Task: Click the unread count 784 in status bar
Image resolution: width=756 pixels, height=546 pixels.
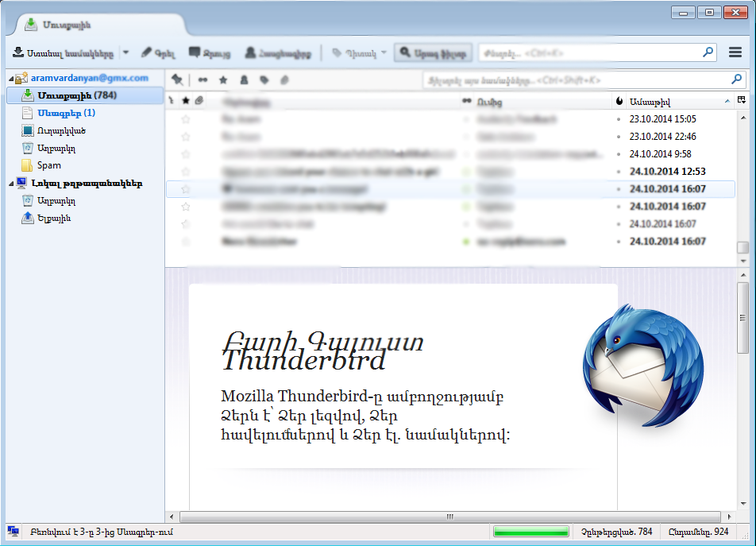Action: tap(617, 532)
